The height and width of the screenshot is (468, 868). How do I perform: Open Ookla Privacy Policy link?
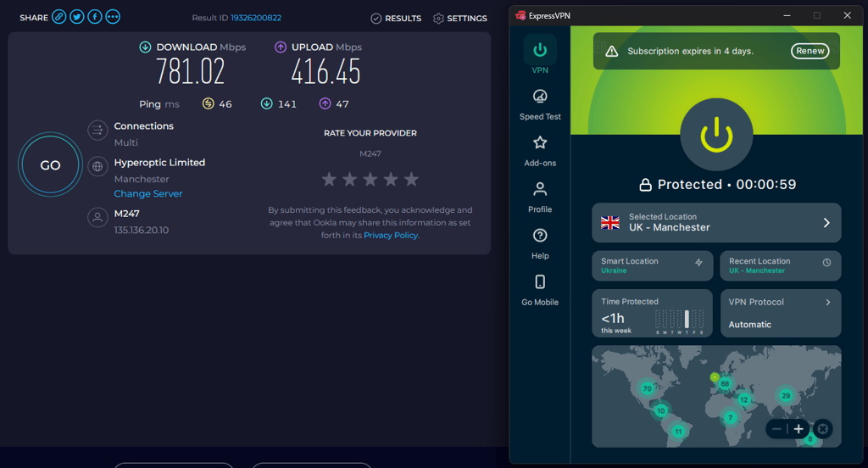click(391, 235)
